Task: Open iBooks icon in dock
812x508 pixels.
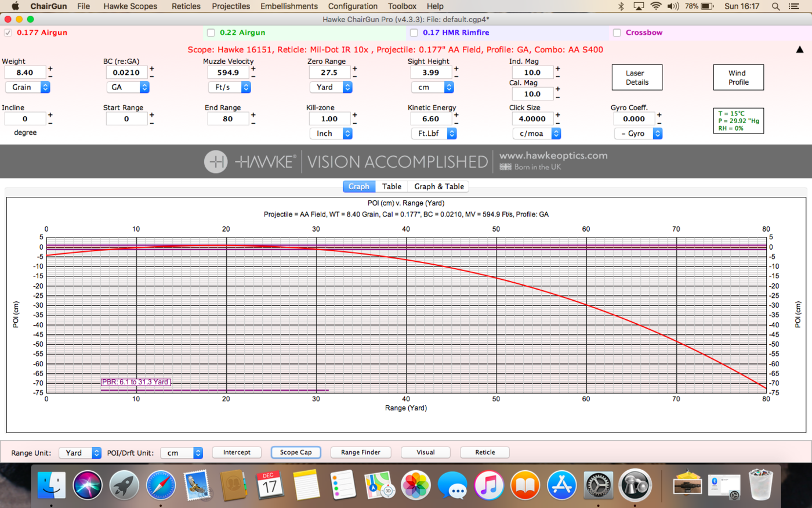Action: point(525,485)
